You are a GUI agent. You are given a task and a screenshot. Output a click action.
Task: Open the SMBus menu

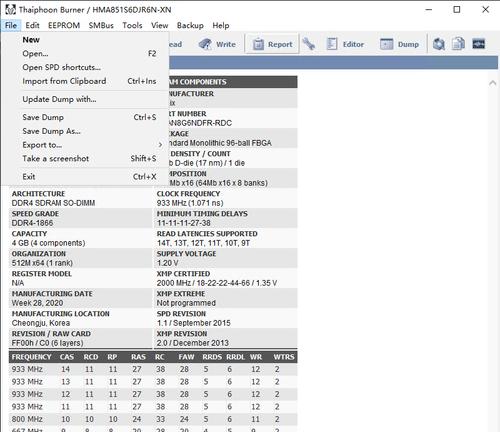[x=101, y=25]
